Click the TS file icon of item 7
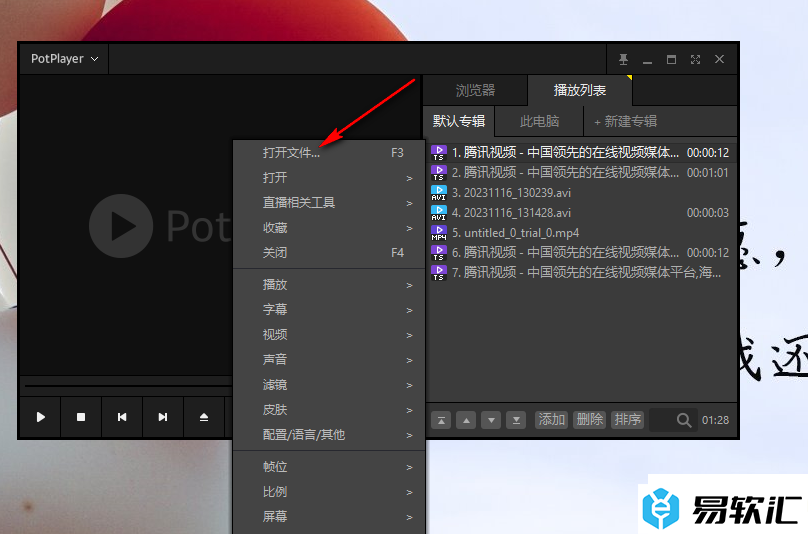Image resolution: width=808 pixels, height=534 pixels. (439, 273)
